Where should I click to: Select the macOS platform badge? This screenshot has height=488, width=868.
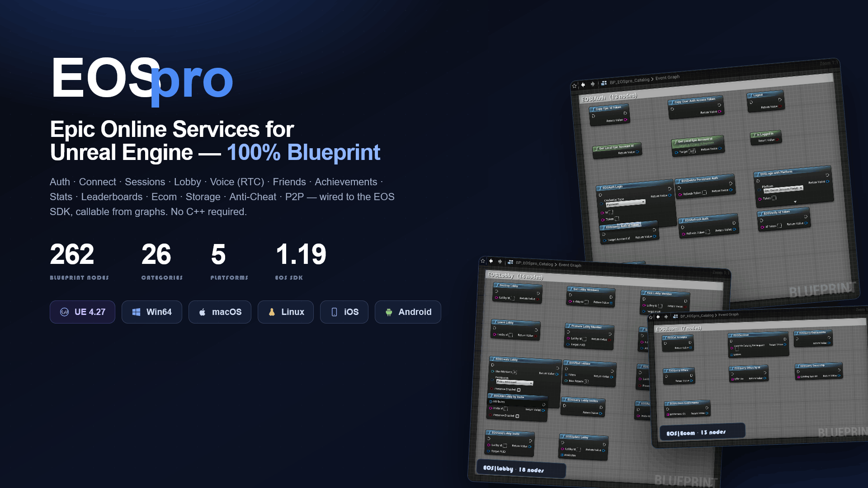(x=220, y=312)
